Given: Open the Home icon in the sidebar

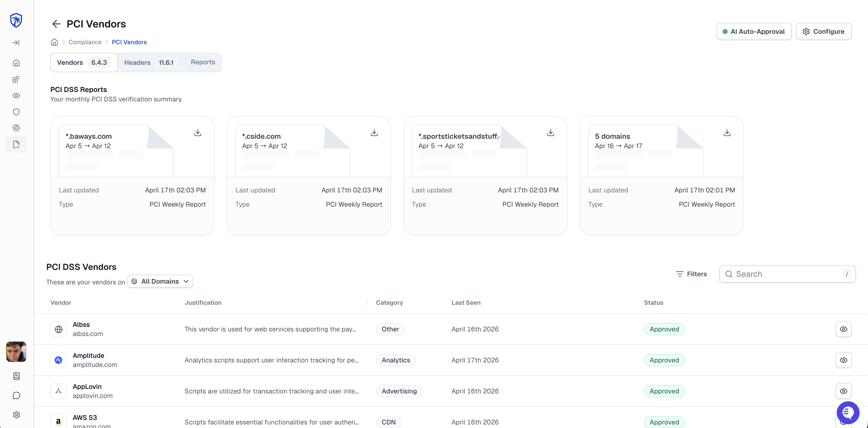Looking at the screenshot, I should (16, 63).
